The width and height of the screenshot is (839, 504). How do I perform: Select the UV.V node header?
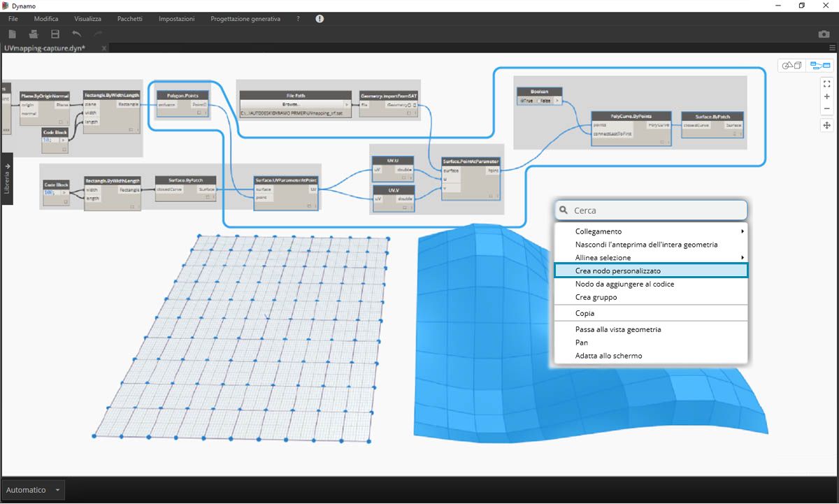(394, 190)
